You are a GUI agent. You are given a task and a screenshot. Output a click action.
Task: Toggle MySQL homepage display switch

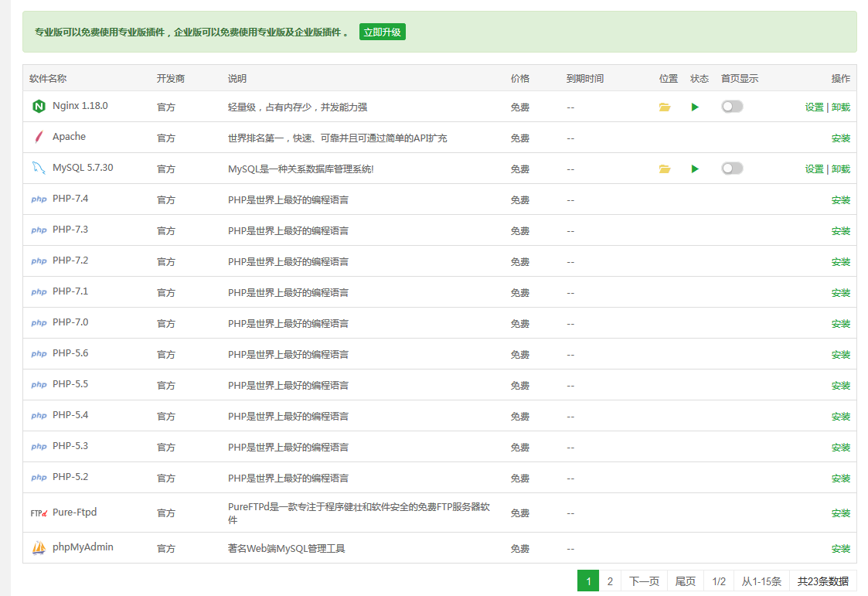point(732,169)
